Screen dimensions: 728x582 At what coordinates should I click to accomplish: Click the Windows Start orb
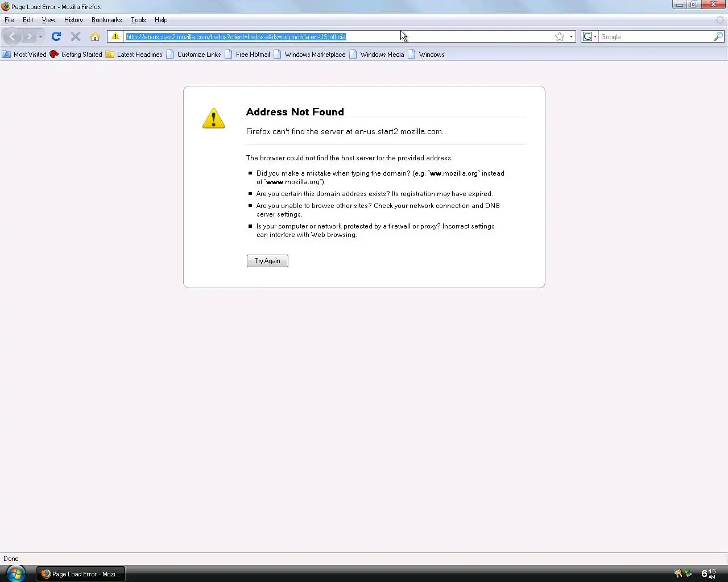click(15, 573)
